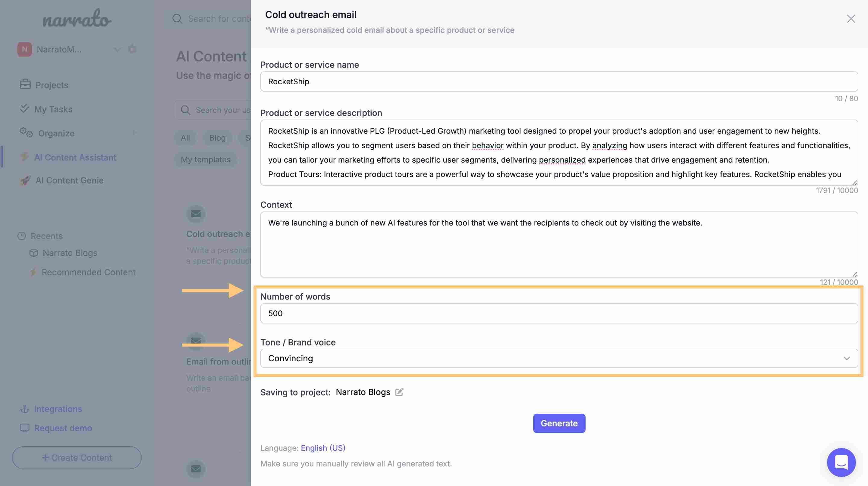Open Organize in the sidebar
The image size is (868, 486).
[56, 133]
